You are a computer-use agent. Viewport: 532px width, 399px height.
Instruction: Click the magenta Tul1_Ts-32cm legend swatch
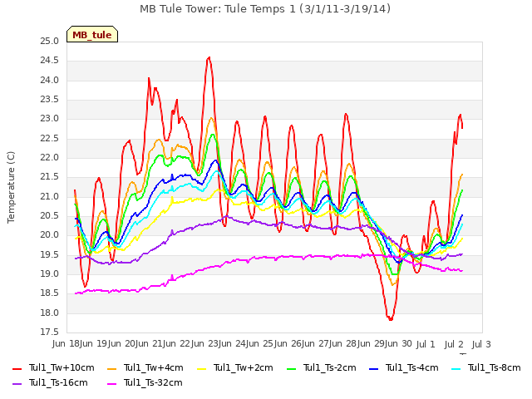111,383
